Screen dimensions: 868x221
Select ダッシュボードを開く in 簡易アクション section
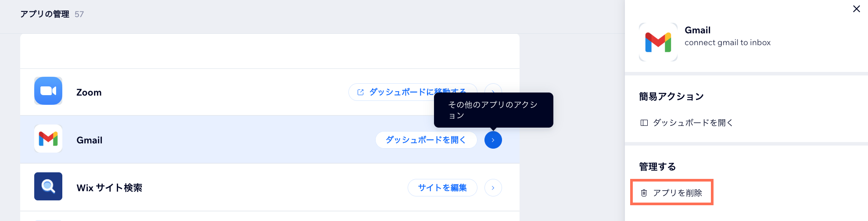click(692, 123)
